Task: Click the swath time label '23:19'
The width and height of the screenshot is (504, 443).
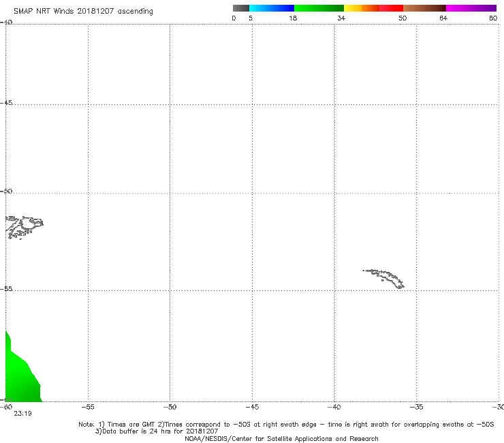Action: click(x=22, y=414)
